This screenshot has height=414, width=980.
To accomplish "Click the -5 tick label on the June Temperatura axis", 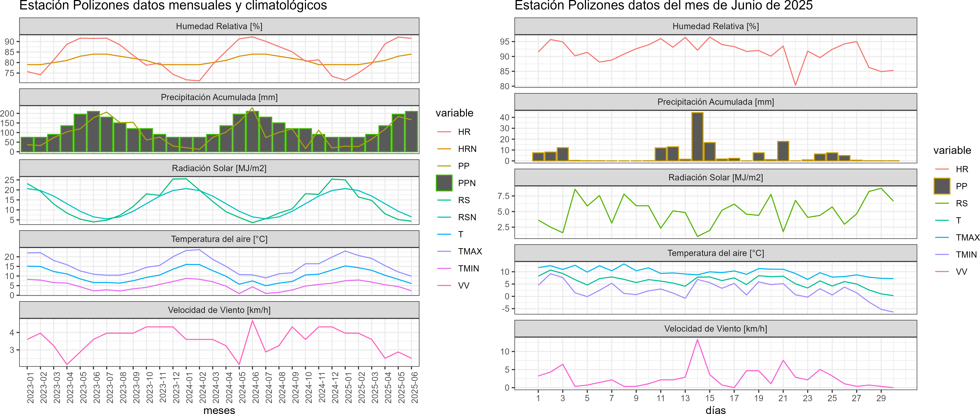I will (x=505, y=309).
